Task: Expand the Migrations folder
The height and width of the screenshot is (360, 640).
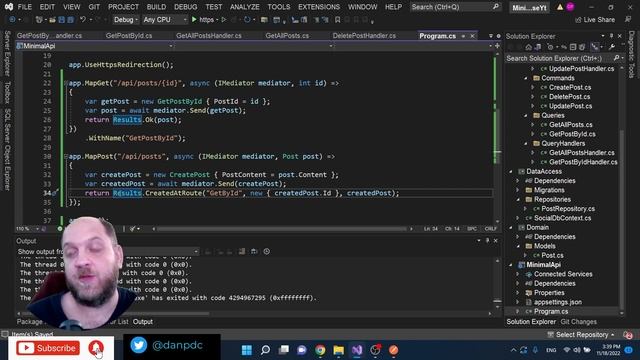Action: click(518, 190)
